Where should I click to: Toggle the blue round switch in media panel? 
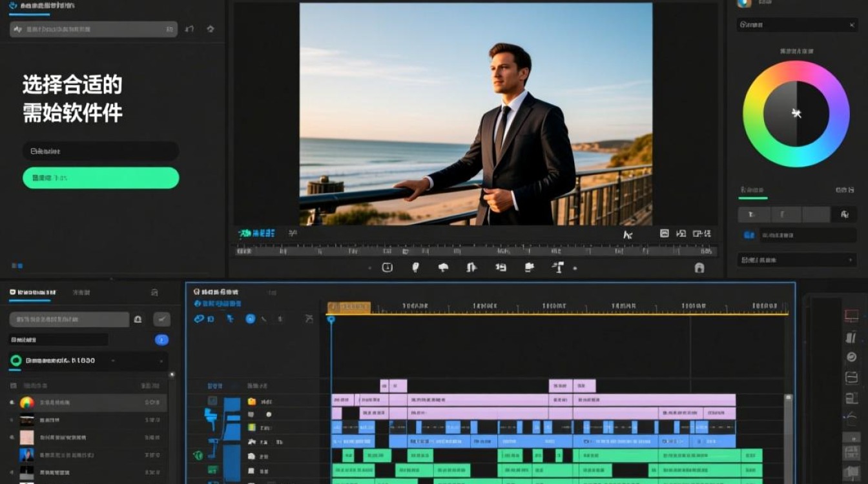pyautogui.click(x=161, y=339)
